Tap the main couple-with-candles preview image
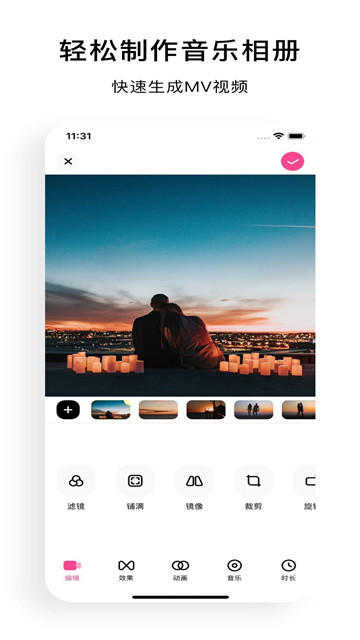This screenshot has width=360, height=640. [180, 285]
